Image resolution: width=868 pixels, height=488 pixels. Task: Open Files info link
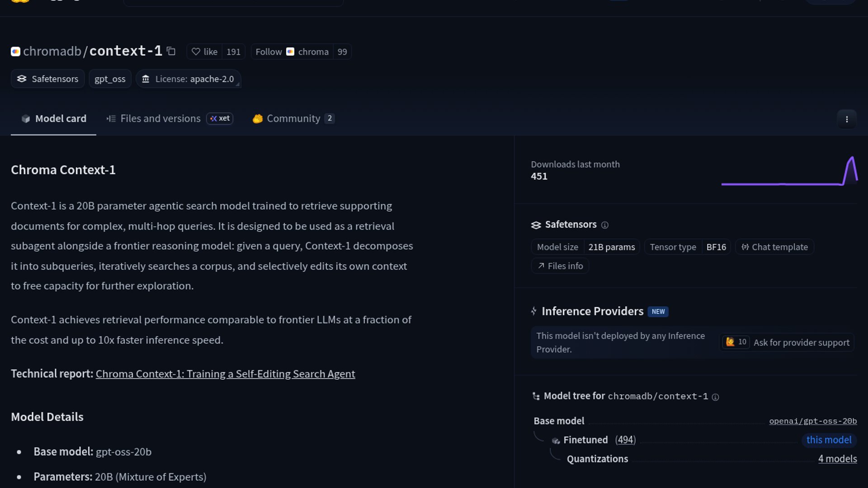pos(560,266)
